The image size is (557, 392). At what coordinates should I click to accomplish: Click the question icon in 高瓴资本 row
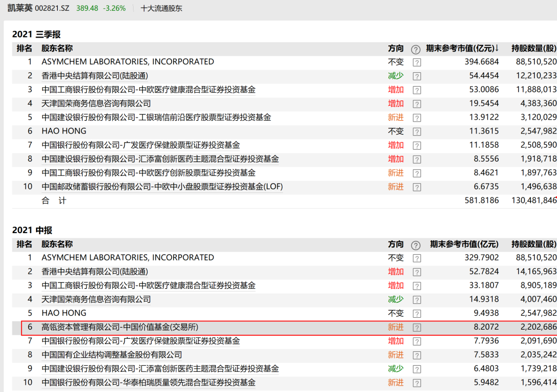(417, 327)
